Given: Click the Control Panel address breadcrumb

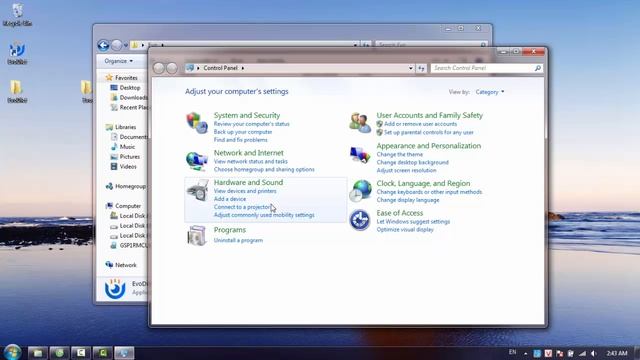Looking at the screenshot, I should [220, 68].
